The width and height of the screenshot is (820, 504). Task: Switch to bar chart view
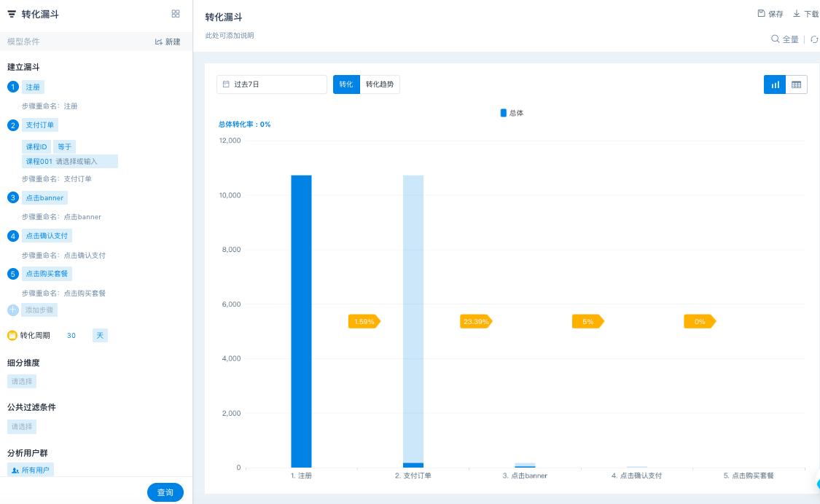tap(775, 84)
